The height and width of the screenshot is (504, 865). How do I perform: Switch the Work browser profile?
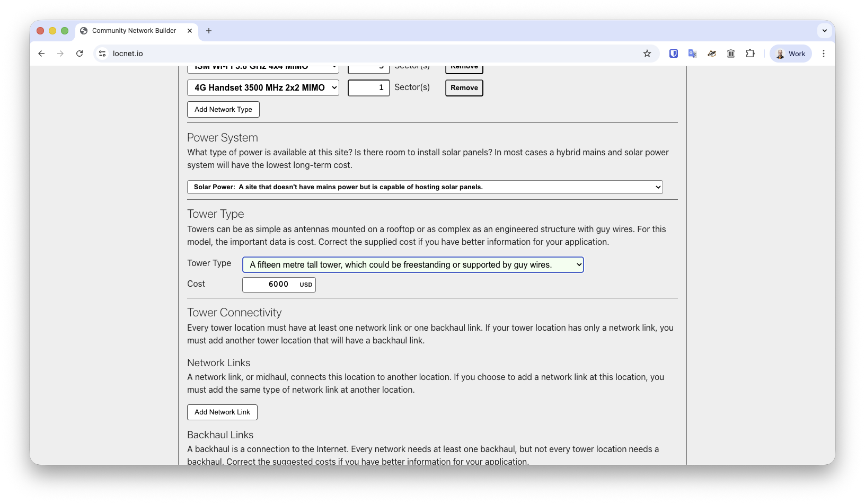(x=790, y=54)
